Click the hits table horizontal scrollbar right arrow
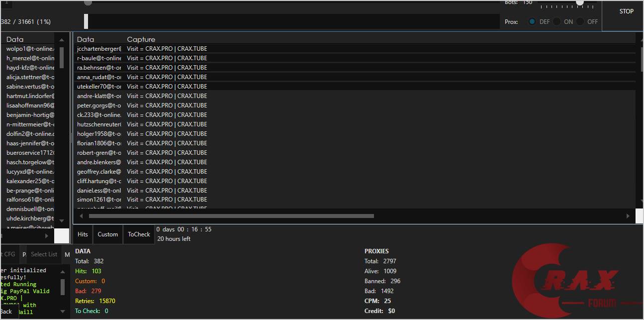 click(x=628, y=216)
